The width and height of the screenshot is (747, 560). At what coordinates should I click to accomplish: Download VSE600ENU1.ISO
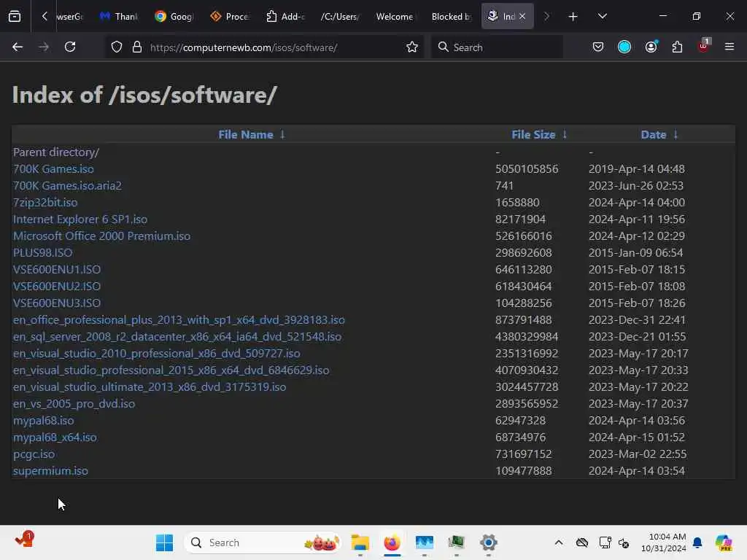[57, 270]
